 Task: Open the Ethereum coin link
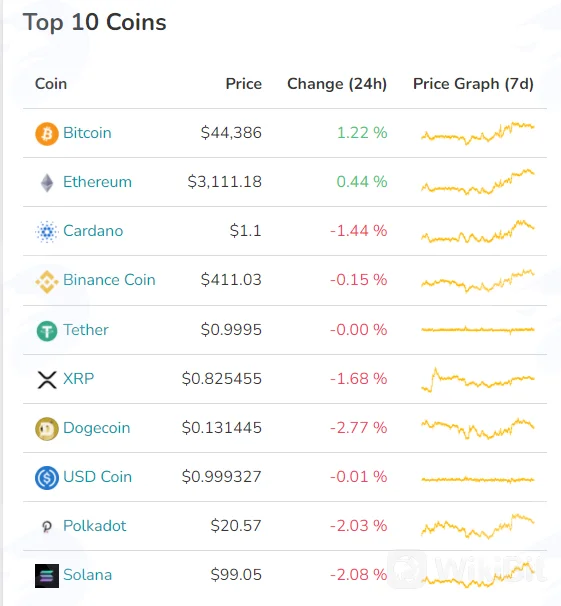(97, 182)
